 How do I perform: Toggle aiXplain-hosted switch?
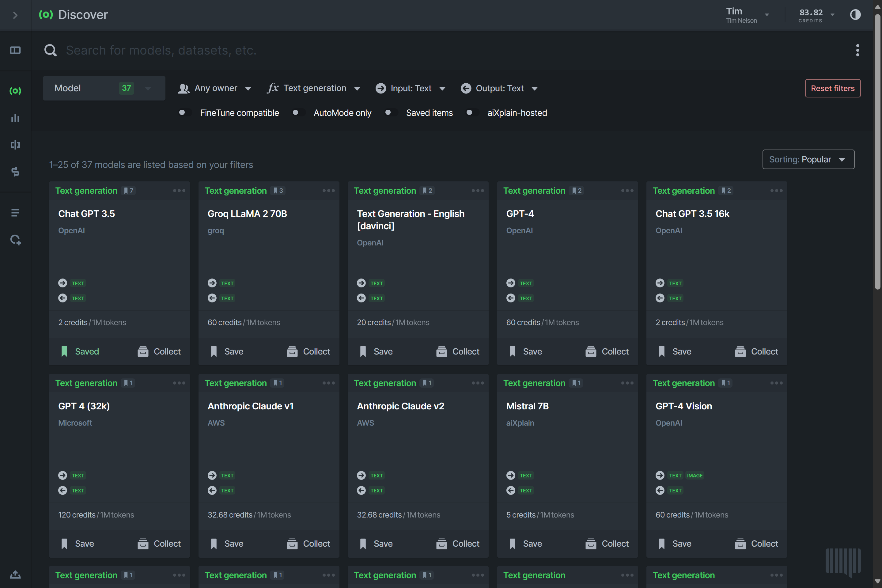472,112
